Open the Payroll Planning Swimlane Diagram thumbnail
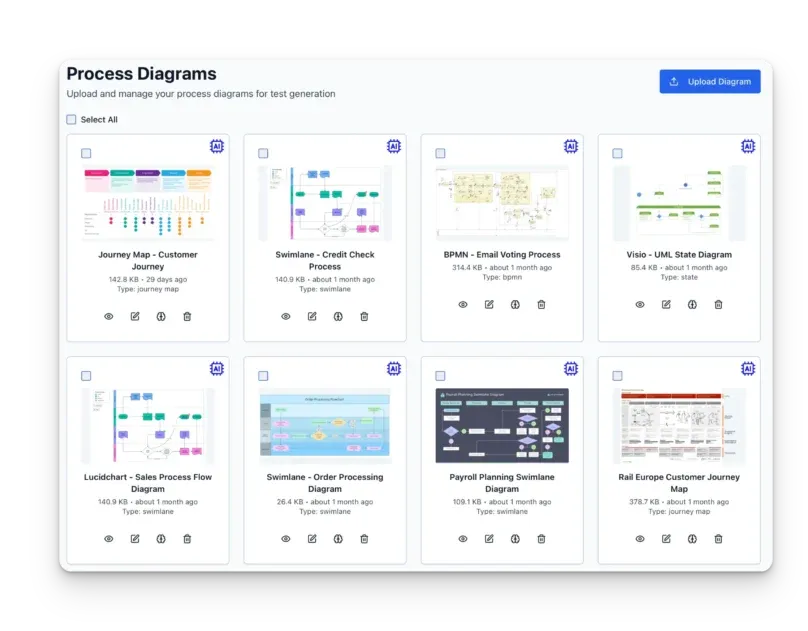Image resolution: width=808 pixels, height=631 pixels. [502, 425]
